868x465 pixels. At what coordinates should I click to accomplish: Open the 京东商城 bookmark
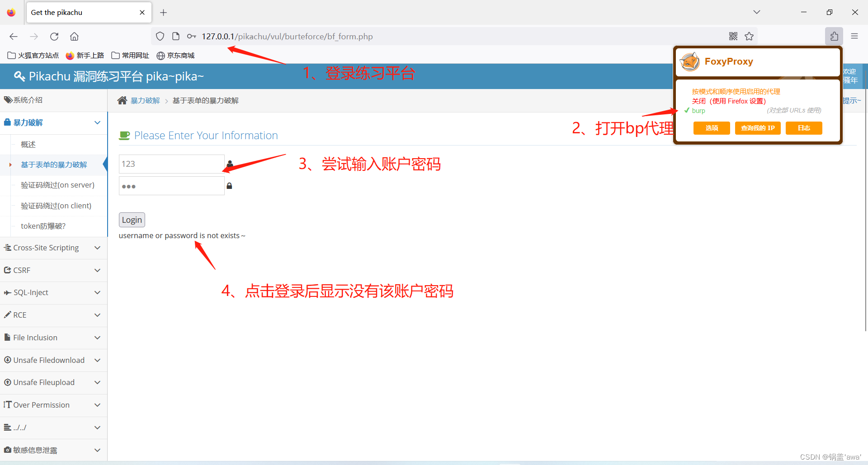175,56
